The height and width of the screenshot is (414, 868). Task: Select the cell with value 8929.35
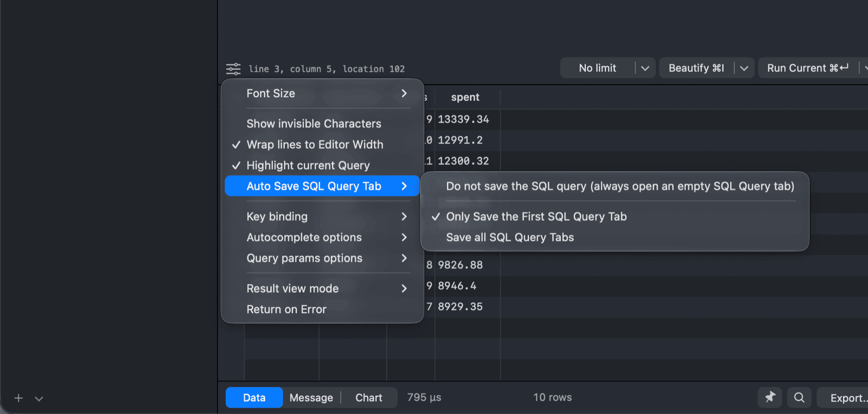tap(467, 307)
